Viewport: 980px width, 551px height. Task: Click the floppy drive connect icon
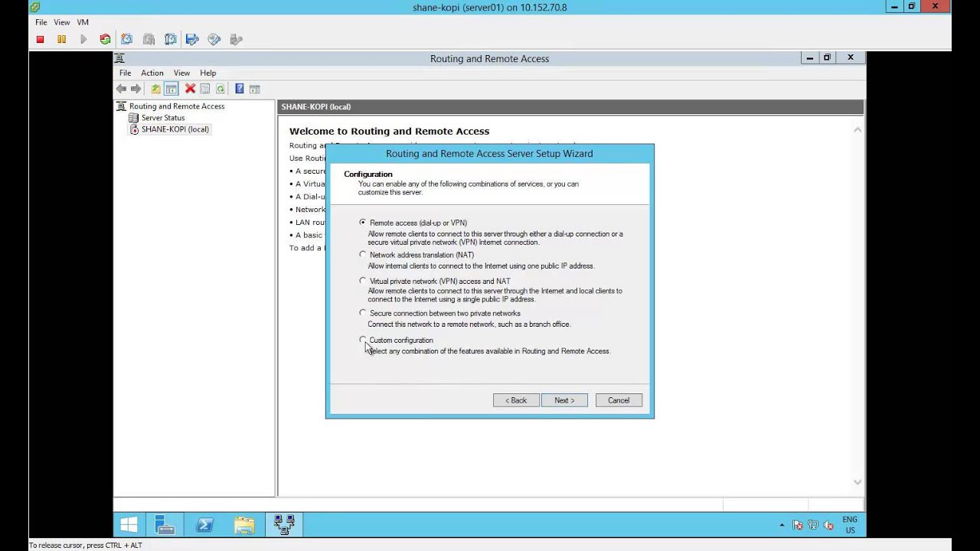tap(192, 39)
